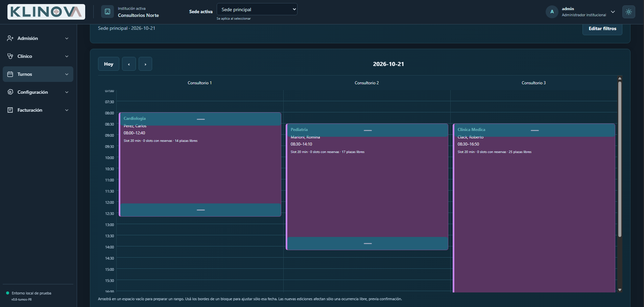
Task: Click the Configuración gear icon
Action: click(x=10, y=92)
